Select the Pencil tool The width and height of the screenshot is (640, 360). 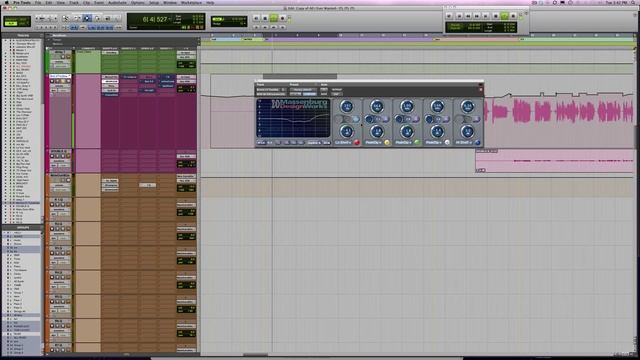point(117,18)
